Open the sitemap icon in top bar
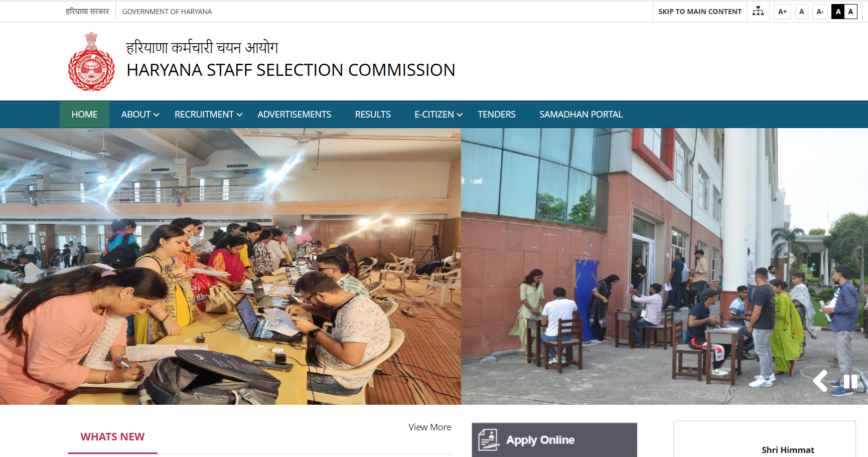 [x=758, y=11]
